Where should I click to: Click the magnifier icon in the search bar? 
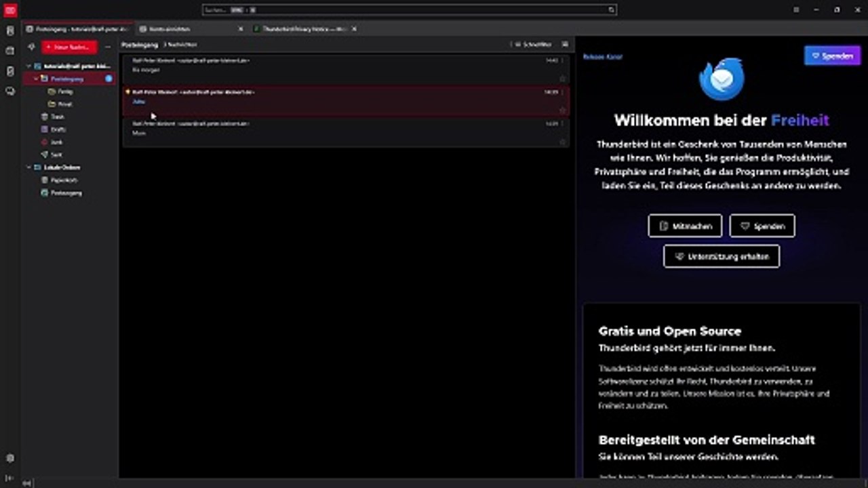click(611, 10)
